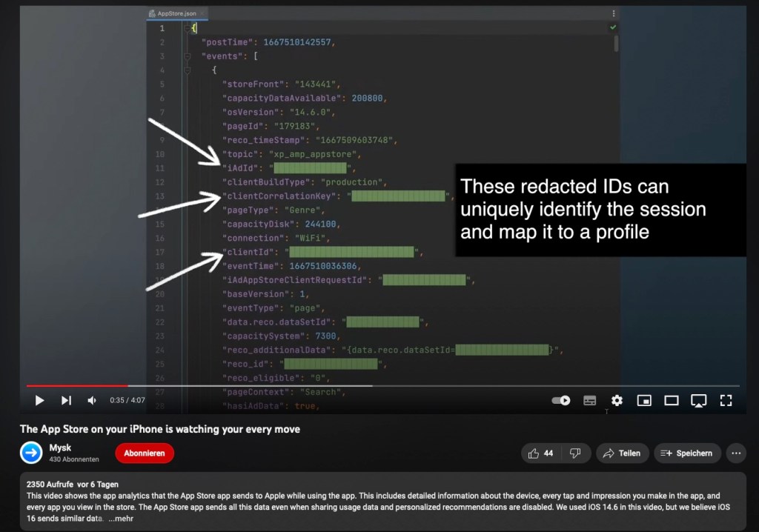This screenshot has width=759, height=532.
Task: Collapse the object fold marker on line 4
Action: click(x=187, y=70)
